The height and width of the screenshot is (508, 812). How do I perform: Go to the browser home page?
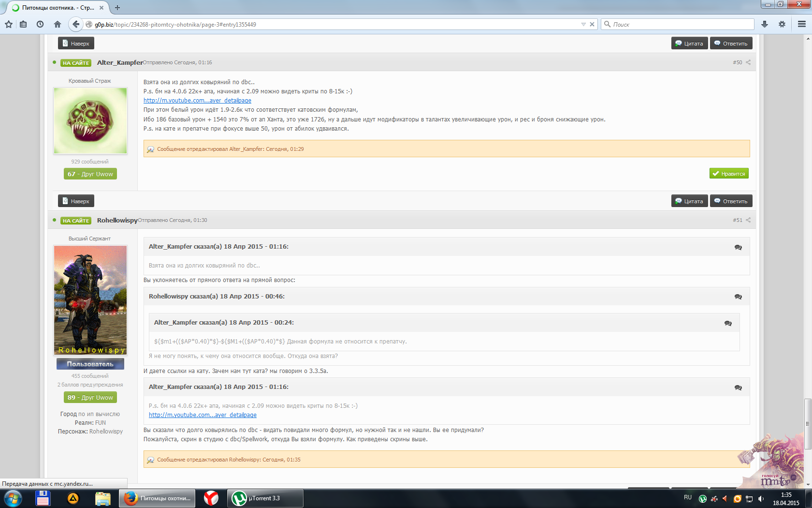point(58,24)
